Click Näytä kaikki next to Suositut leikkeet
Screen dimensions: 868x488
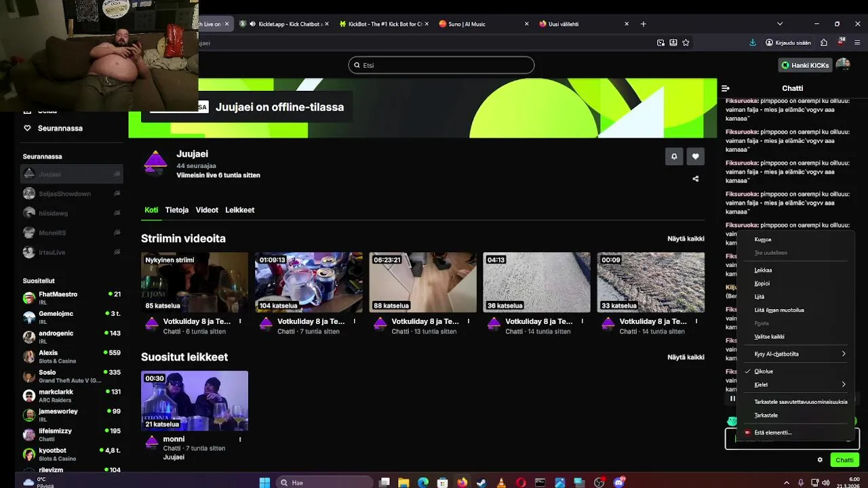[686, 357]
